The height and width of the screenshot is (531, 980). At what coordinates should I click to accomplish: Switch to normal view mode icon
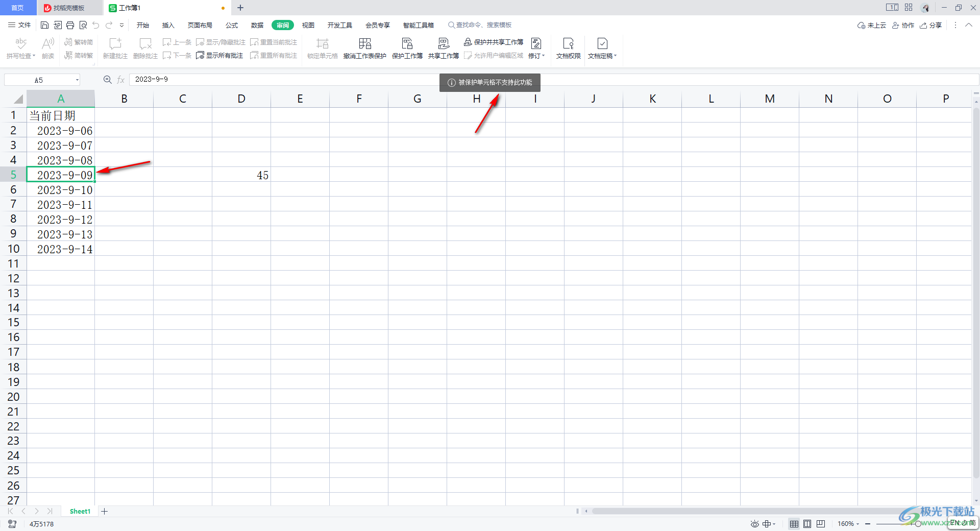coord(794,524)
